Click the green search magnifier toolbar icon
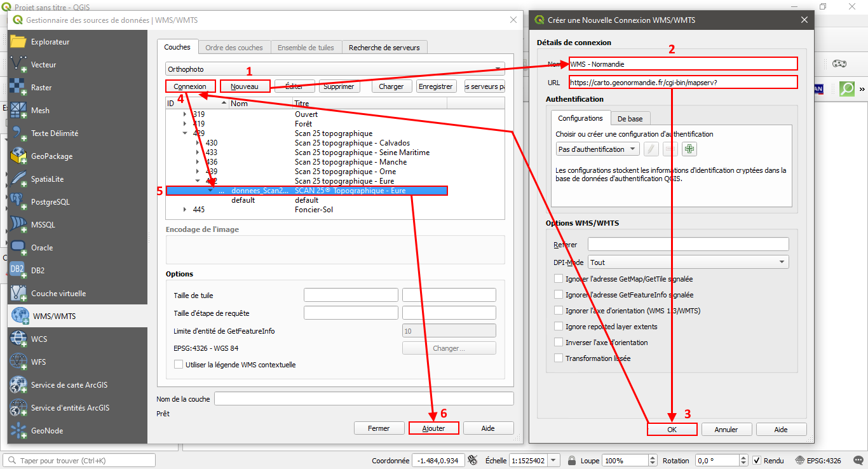868x469 pixels. (847, 89)
